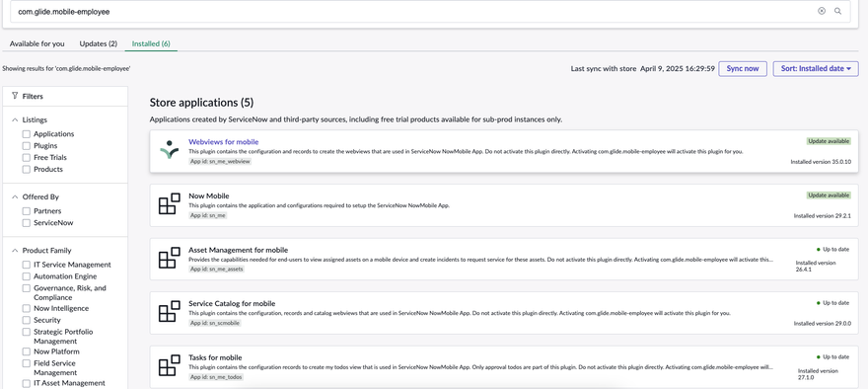
Task: Click the Now Mobile app icon
Action: coord(169,204)
